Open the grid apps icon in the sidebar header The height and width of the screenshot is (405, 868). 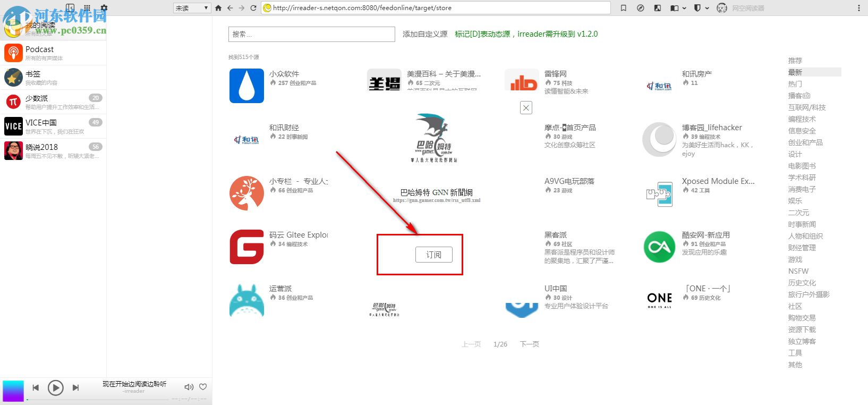coord(87,8)
